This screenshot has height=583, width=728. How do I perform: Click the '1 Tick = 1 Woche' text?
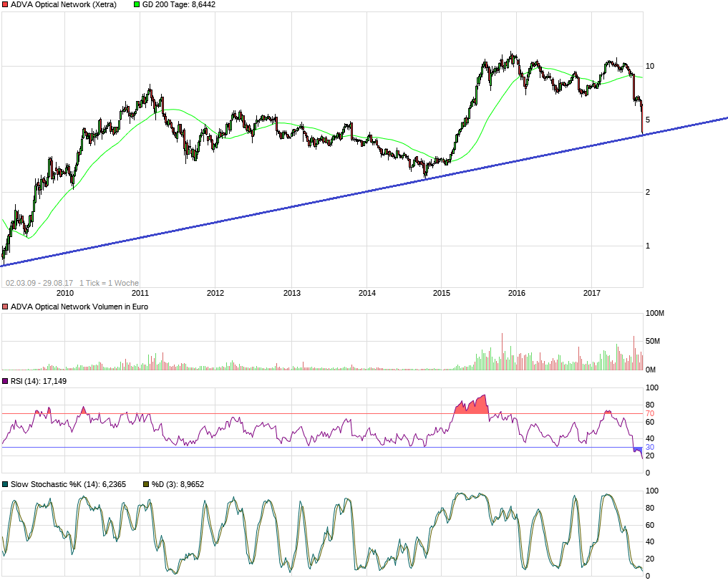point(109,283)
